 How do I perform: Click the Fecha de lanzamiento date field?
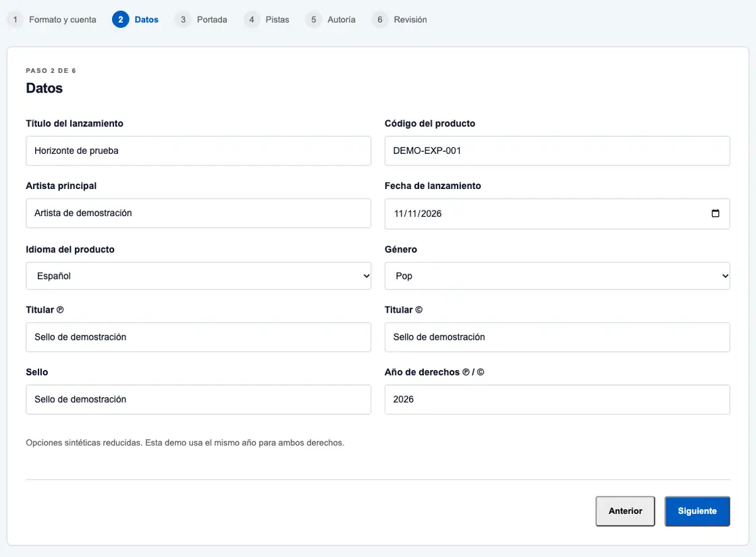(557, 213)
